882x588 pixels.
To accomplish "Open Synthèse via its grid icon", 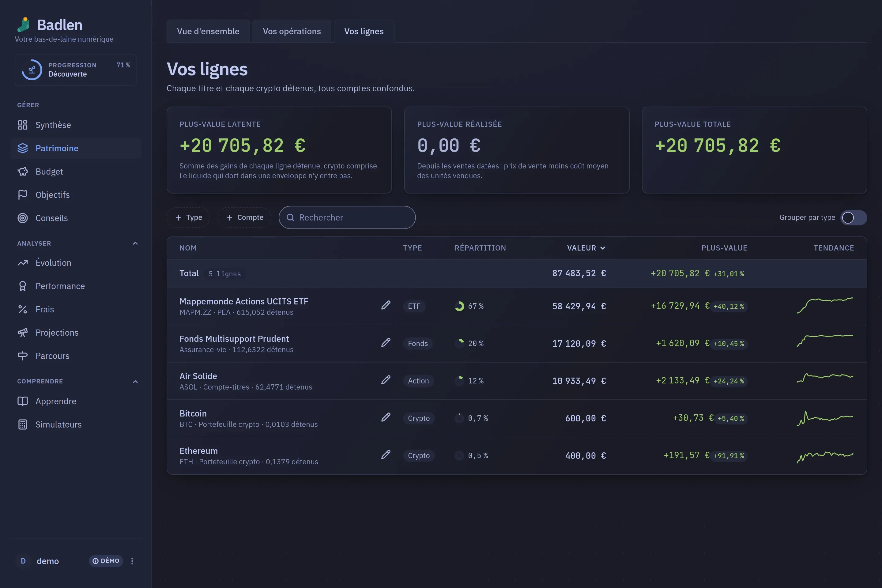I will [22, 125].
